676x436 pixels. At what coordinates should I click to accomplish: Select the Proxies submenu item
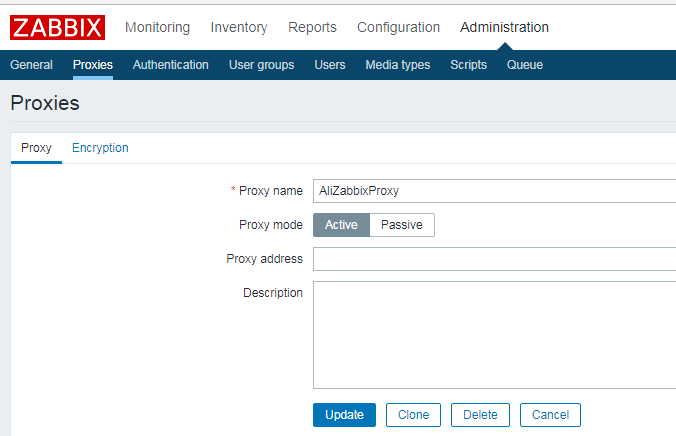pyautogui.click(x=93, y=65)
